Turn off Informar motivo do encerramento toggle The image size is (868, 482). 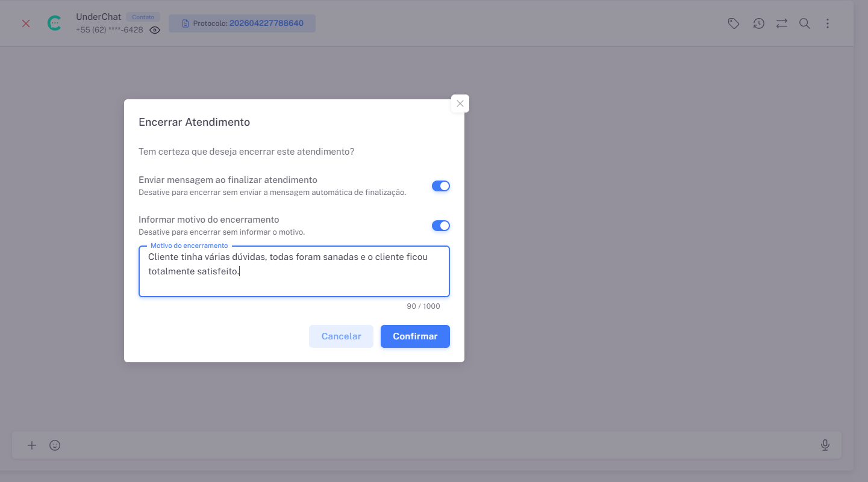(x=441, y=226)
